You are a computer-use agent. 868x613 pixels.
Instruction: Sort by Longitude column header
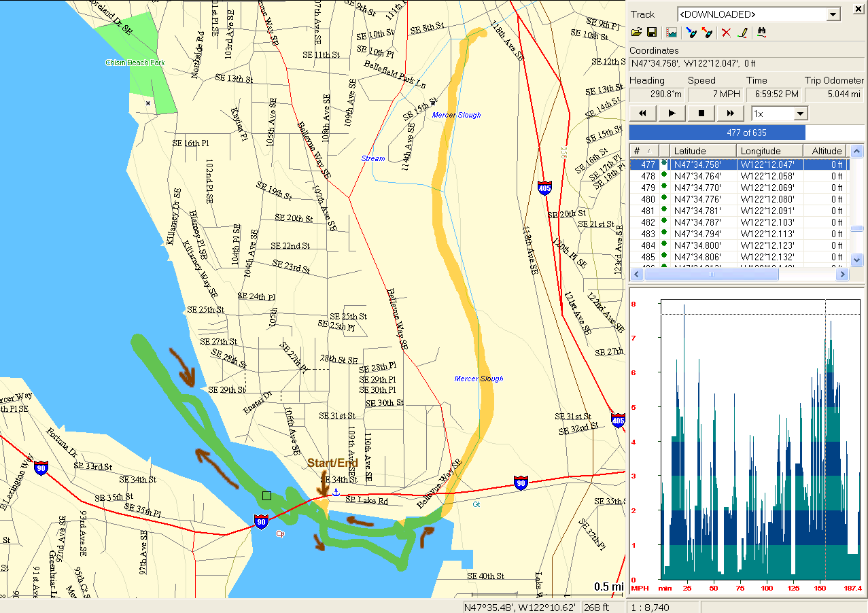point(769,151)
